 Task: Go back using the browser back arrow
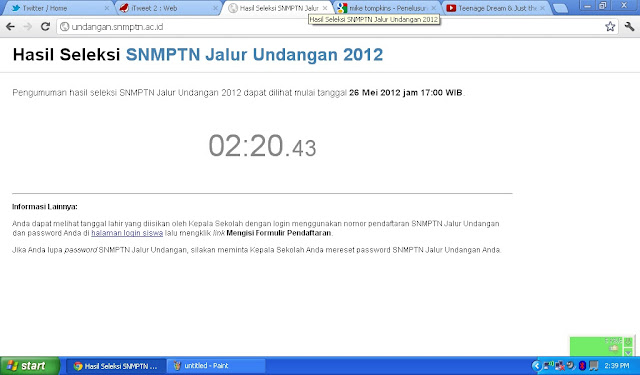10,27
